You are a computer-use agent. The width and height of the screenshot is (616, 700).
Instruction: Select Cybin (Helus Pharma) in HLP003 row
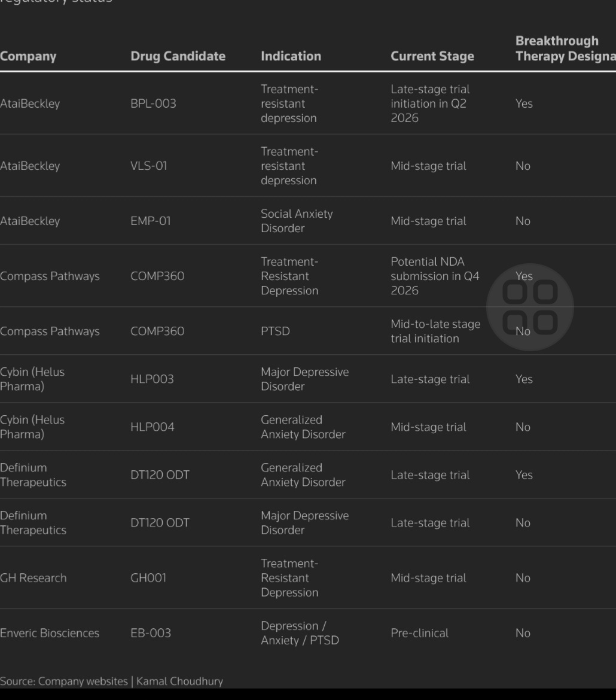[x=32, y=379]
